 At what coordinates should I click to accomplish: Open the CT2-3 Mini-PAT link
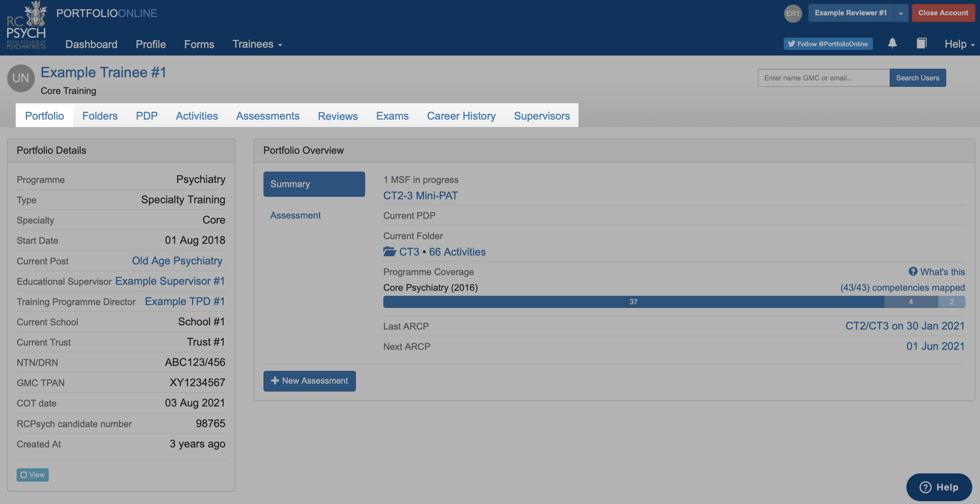(420, 196)
